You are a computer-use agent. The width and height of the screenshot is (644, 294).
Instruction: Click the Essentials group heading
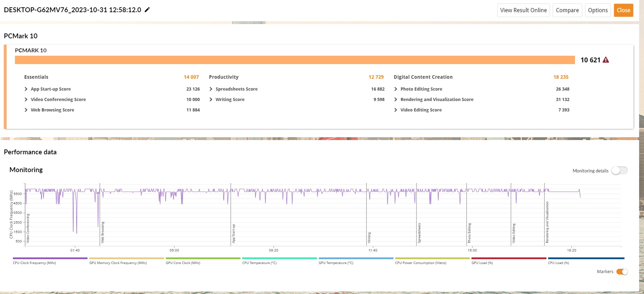click(x=36, y=77)
